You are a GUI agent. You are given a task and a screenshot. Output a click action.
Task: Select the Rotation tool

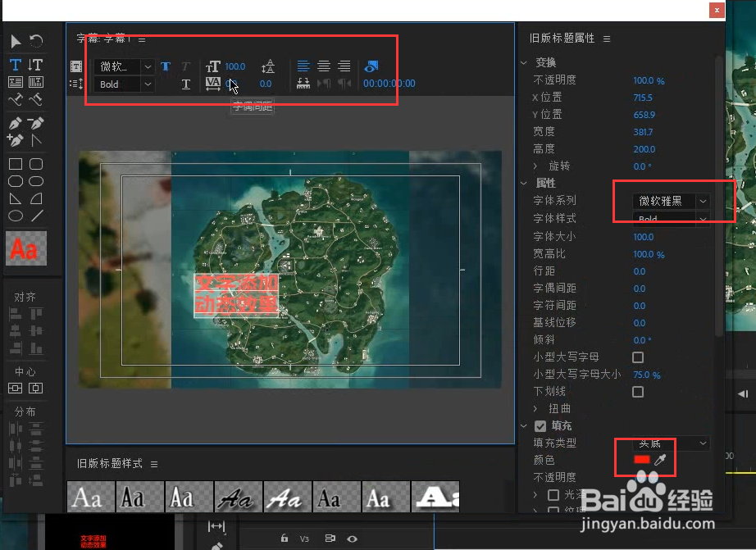point(36,41)
